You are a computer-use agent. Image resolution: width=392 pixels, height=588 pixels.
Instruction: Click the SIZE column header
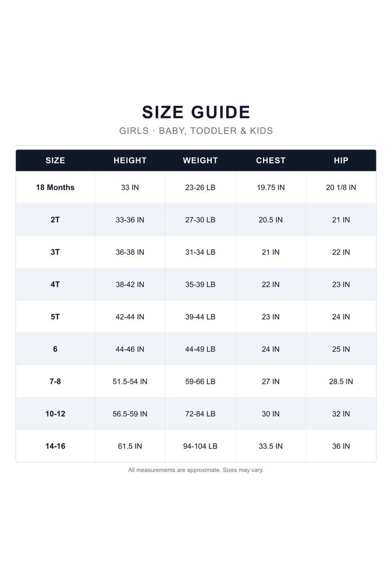(55, 160)
